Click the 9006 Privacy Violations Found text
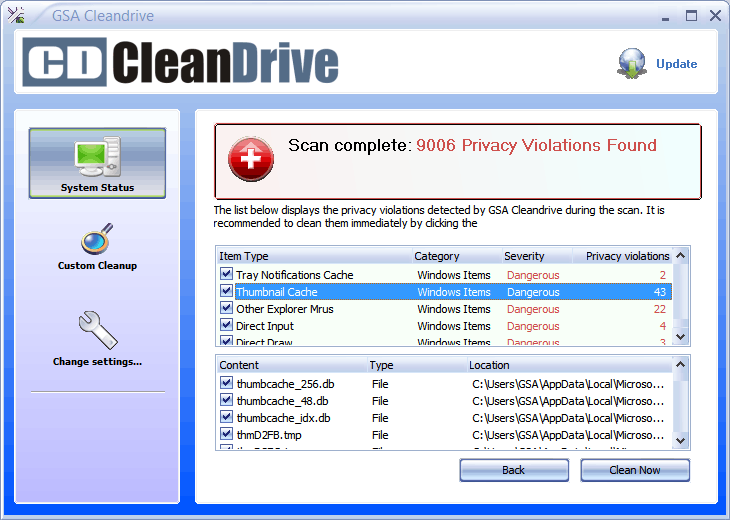The width and height of the screenshot is (730, 520). click(536, 145)
